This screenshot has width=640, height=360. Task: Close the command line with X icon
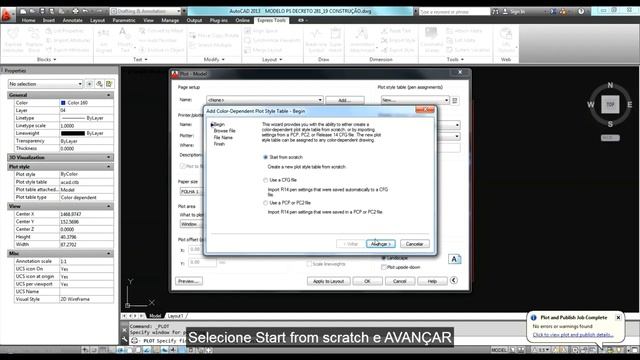click(x=124, y=329)
